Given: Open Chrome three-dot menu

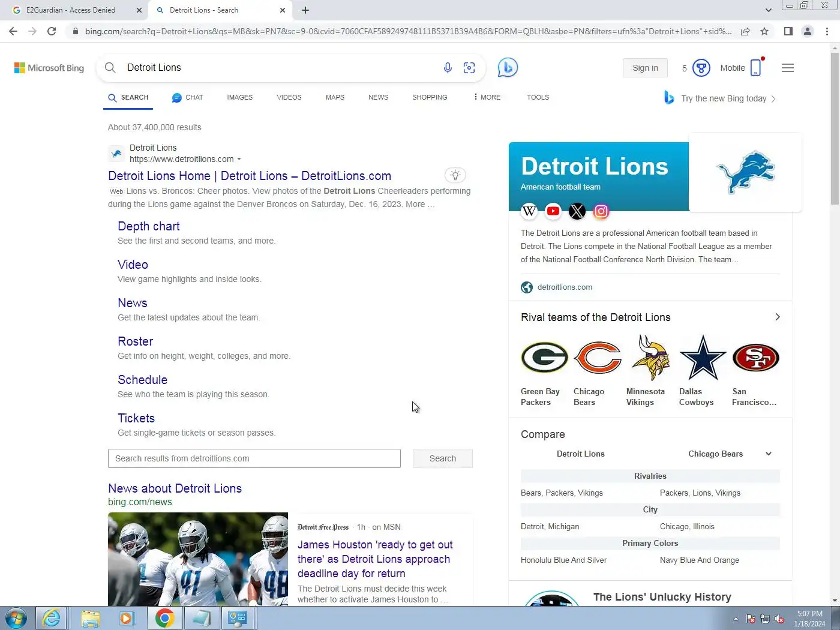Looking at the screenshot, I should [x=827, y=31].
